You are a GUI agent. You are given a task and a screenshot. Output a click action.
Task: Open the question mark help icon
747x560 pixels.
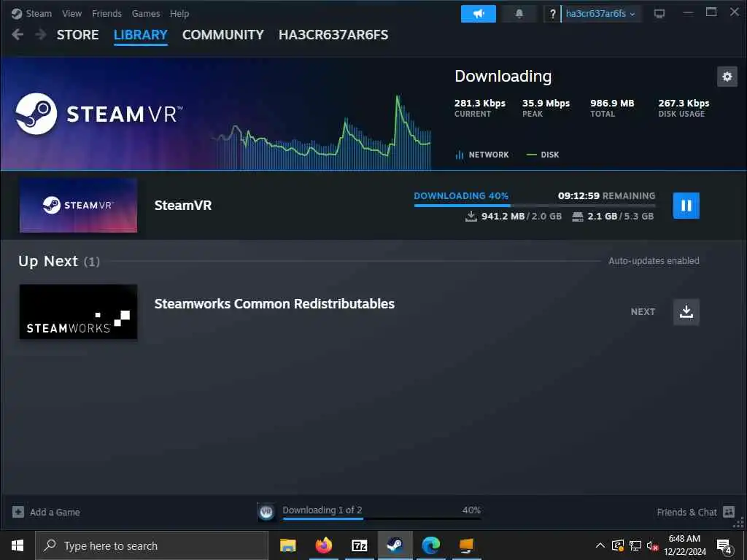coord(553,14)
